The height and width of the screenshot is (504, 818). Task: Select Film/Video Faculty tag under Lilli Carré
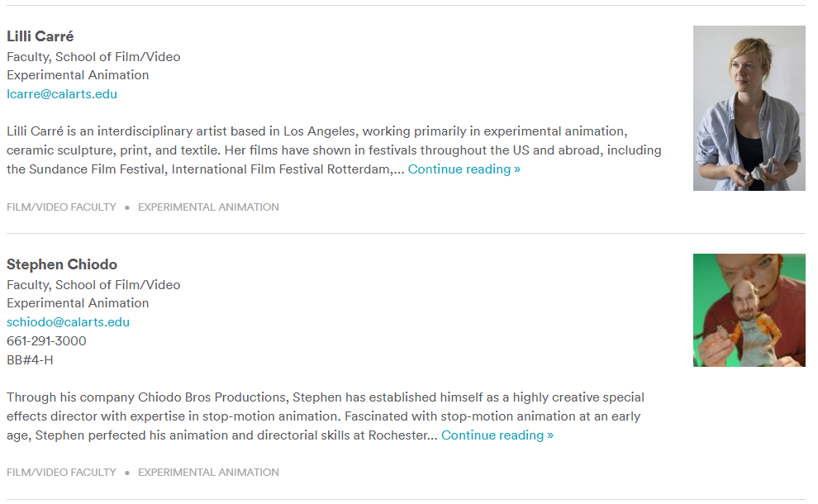(x=61, y=207)
